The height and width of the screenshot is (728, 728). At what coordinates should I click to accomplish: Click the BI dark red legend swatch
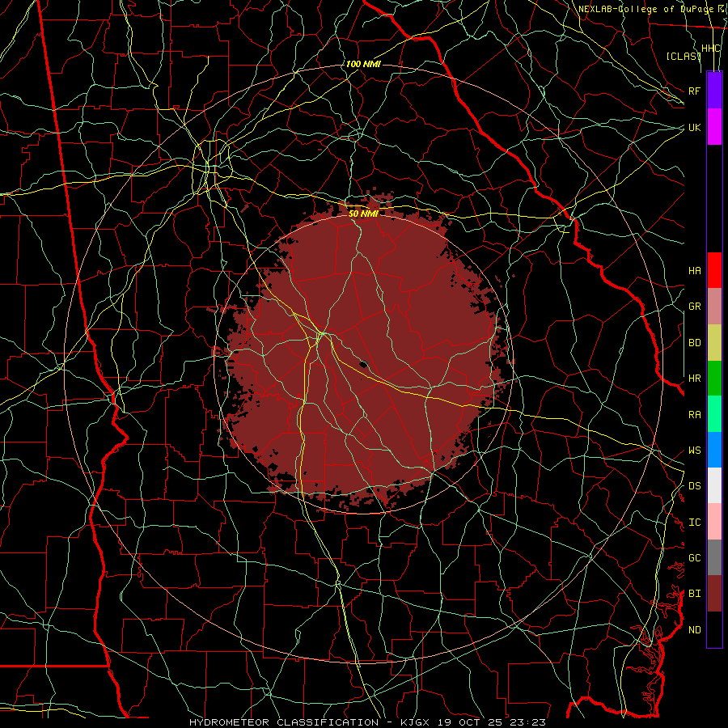pyautogui.click(x=714, y=594)
